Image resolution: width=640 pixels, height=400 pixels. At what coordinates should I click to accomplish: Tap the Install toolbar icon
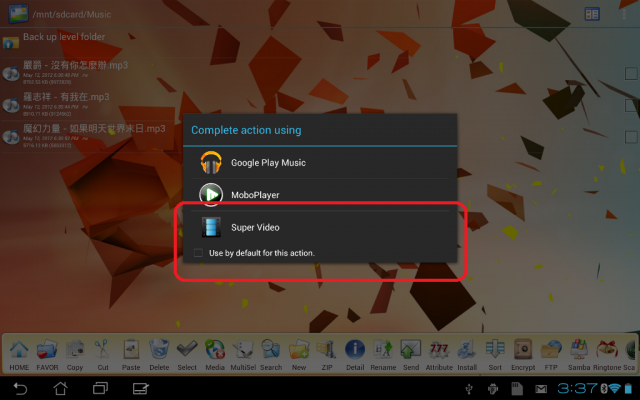click(467, 354)
